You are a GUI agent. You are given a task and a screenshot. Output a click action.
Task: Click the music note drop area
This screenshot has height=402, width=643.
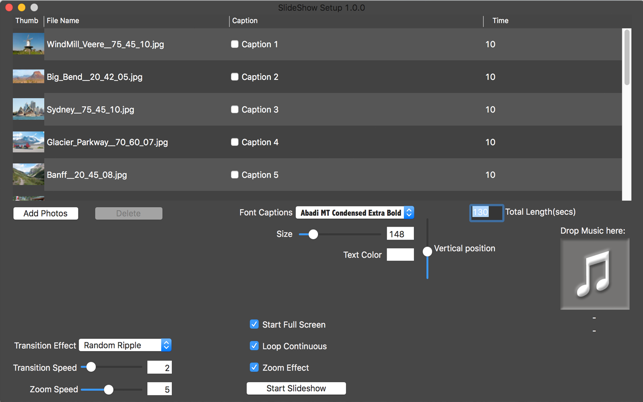pos(595,274)
